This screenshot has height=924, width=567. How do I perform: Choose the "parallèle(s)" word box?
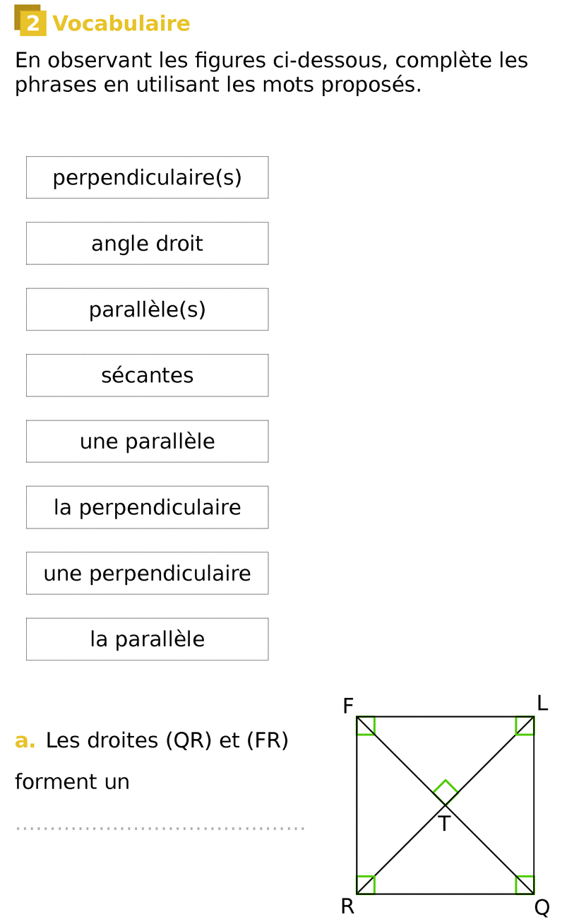coord(147,309)
